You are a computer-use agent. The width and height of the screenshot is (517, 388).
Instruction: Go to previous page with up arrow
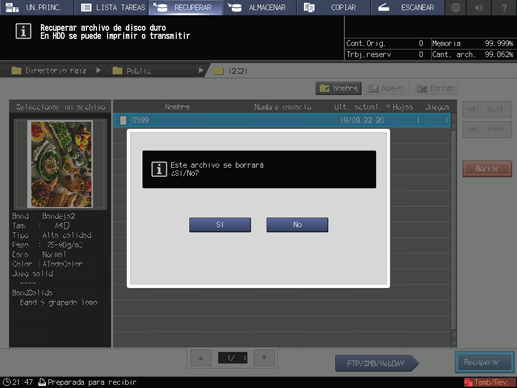click(201, 358)
